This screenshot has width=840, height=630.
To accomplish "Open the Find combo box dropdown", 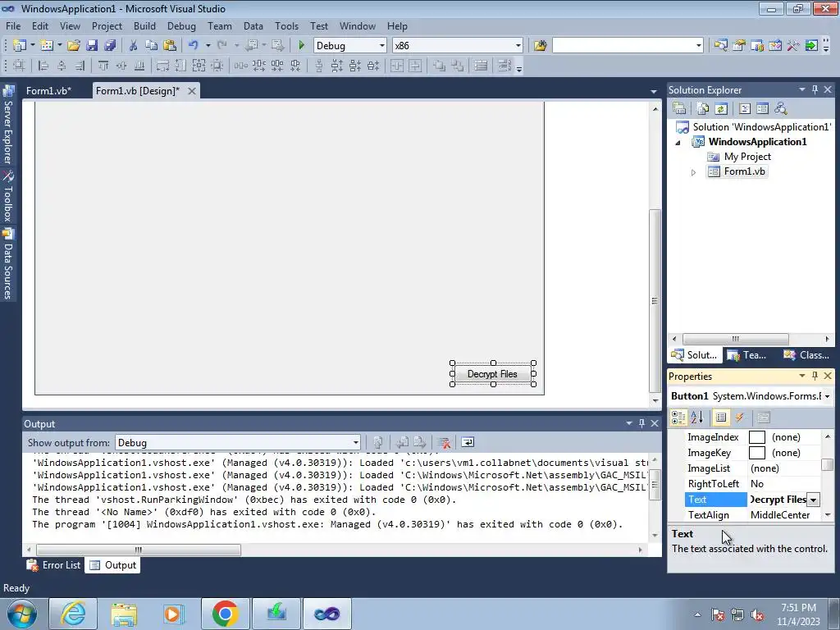I will 699,46.
